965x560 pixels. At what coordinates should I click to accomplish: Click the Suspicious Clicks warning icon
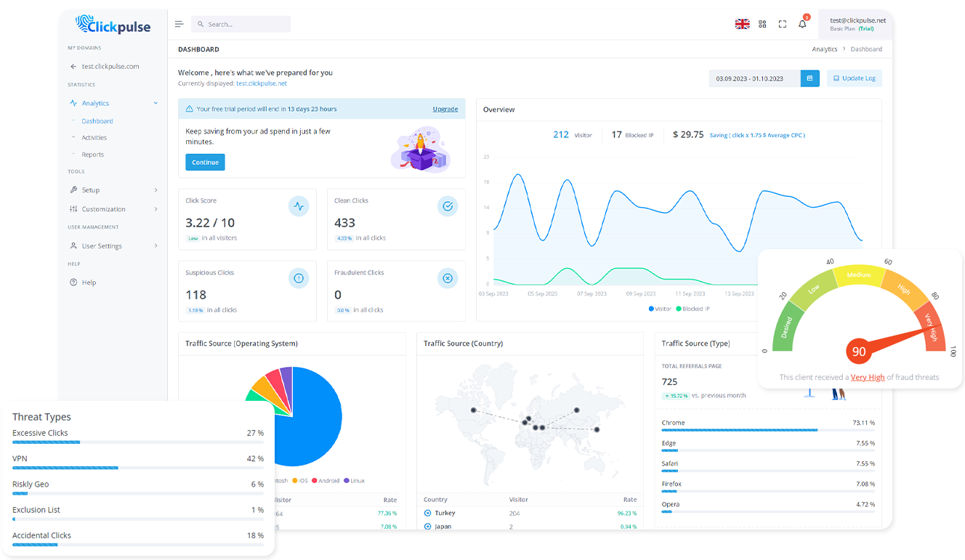pos(299,278)
